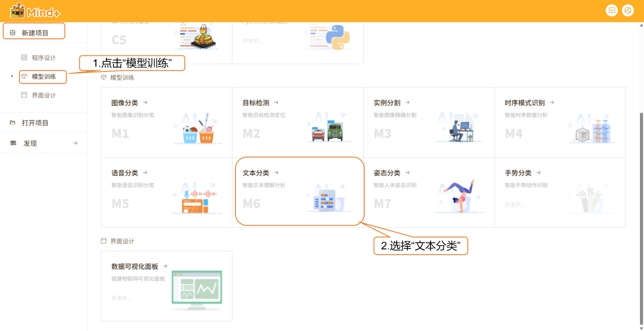Click the 模型训练 cube icon in sidebar
Screen dimensions: 644x331
tap(24, 76)
